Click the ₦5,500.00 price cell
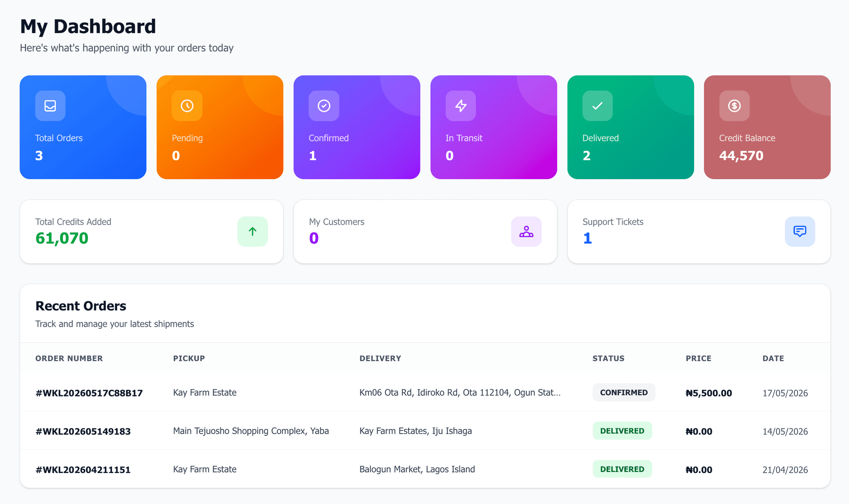Viewport: 849px width, 504px height. [709, 393]
